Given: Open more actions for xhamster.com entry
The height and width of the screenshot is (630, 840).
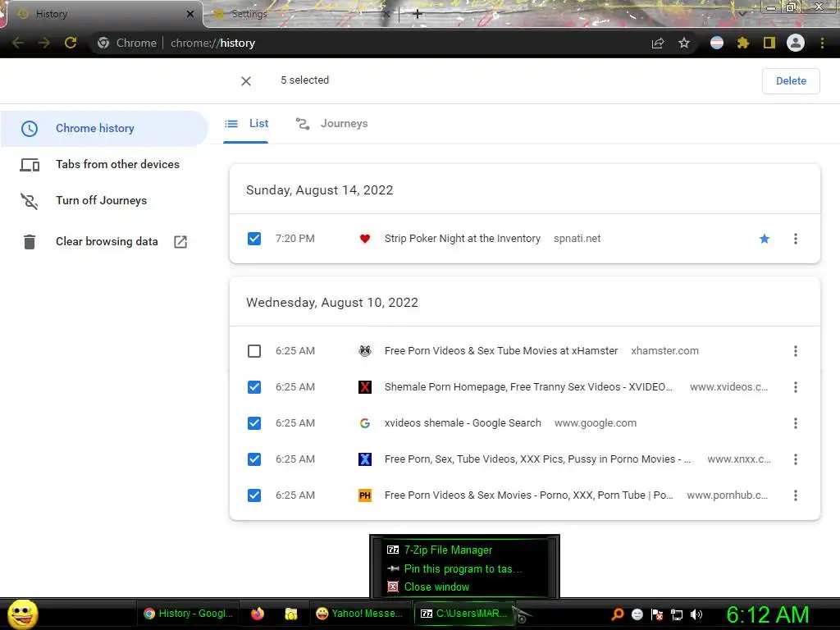Looking at the screenshot, I should tap(796, 351).
